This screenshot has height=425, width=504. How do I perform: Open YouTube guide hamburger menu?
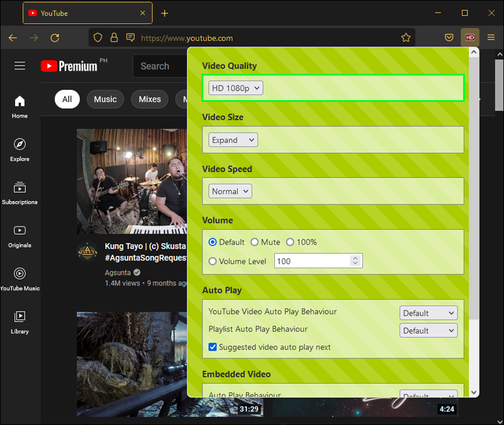(x=20, y=66)
